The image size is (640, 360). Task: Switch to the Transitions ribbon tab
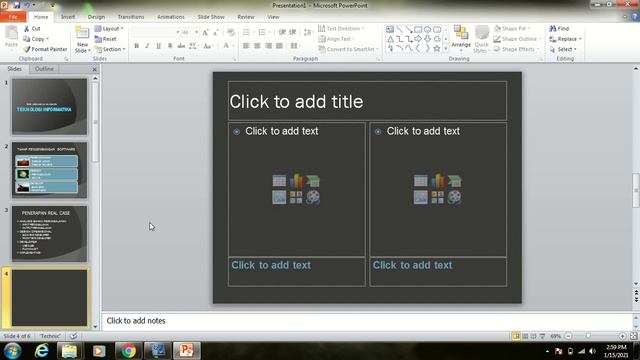131,17
